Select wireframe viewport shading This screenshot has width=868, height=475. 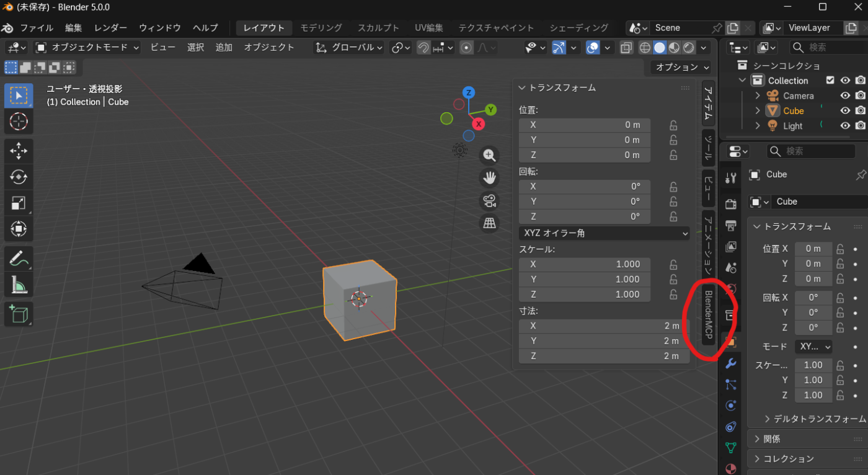pos(645,48)
